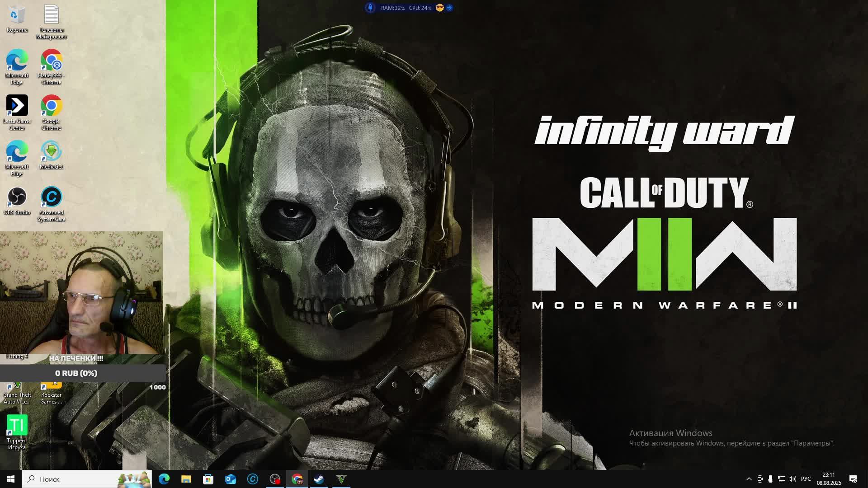
Task: Click the Поиск search box
Action: [x=72, y=479]
